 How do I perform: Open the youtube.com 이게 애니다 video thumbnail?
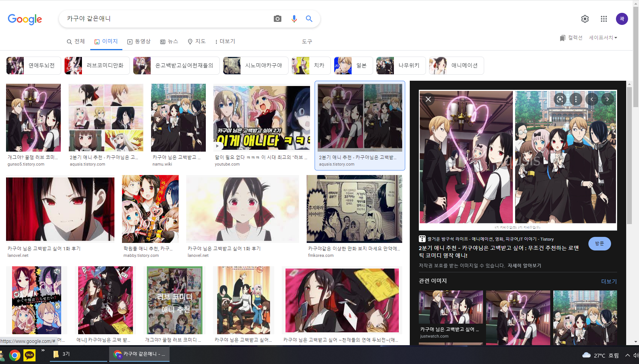click(262, 118)
